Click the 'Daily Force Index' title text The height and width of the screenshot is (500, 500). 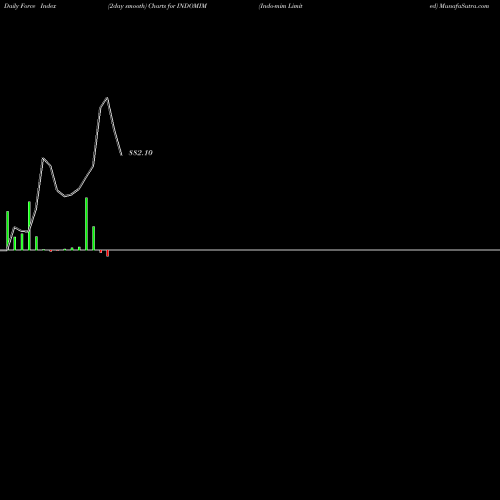30,6
